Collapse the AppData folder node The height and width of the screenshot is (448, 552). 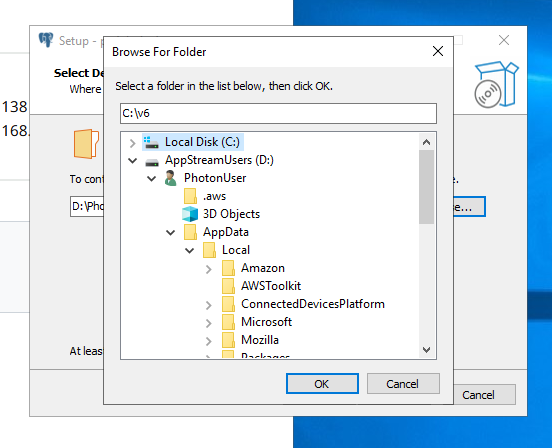170,233
